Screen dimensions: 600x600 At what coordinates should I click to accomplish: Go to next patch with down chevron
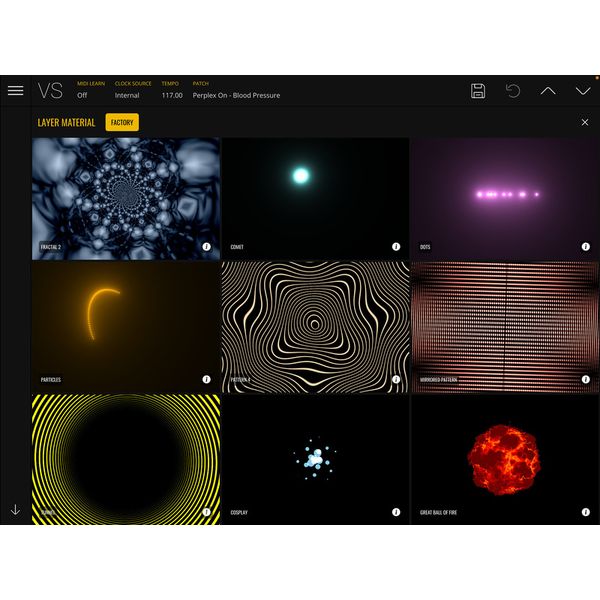click(x=583, y=91)
